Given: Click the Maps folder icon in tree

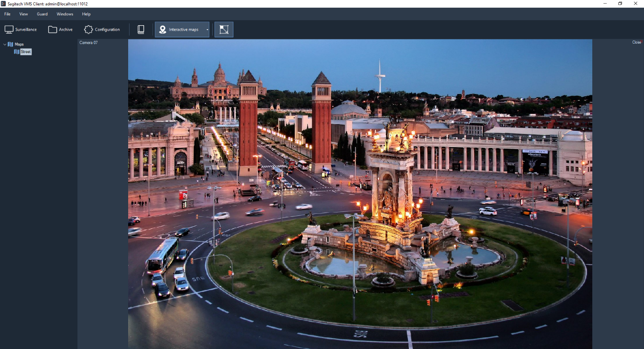Looking at the screenshot, I should click(x=11, y=45).
